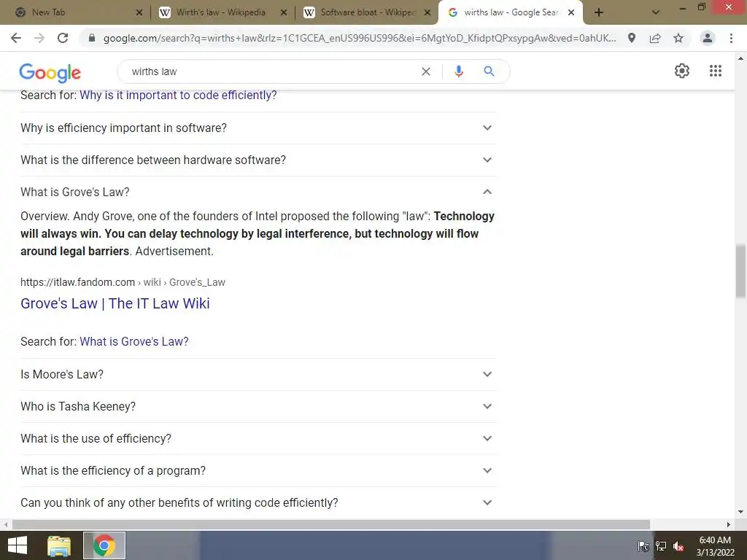
Task: Bookmark this page with the star
Action: pyautogui.click(x=678, y=38)
